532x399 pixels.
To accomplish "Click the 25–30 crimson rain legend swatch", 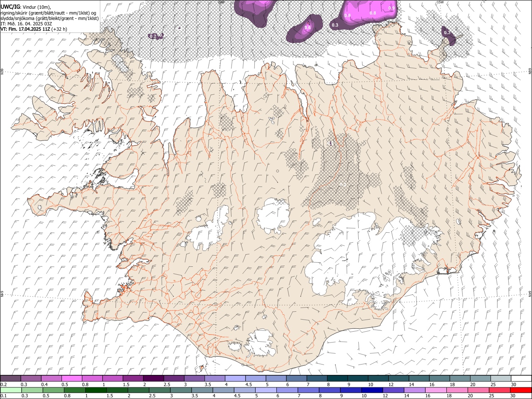I will (500, 390).
